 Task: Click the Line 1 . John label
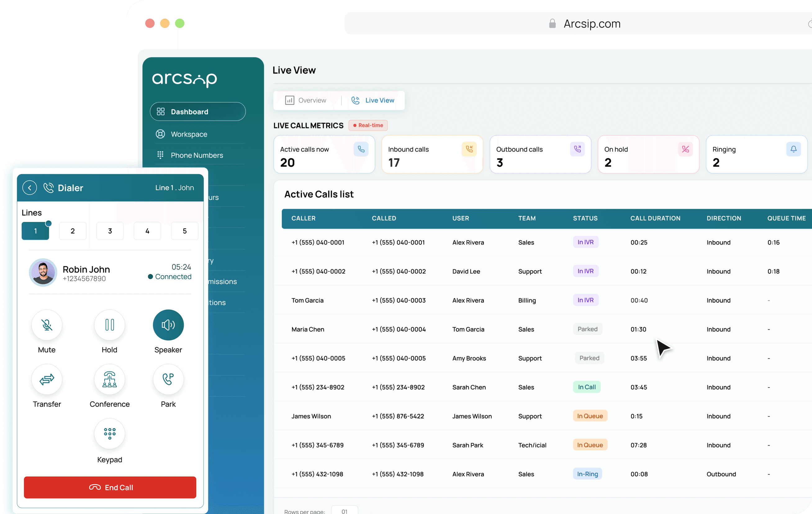click(x=174, y=187)
